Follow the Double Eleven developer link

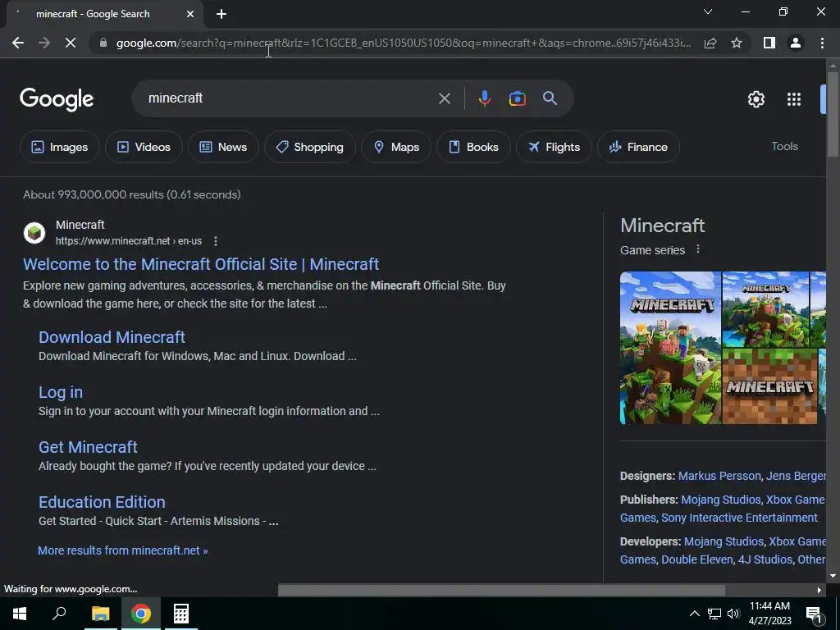pos(696,559)
